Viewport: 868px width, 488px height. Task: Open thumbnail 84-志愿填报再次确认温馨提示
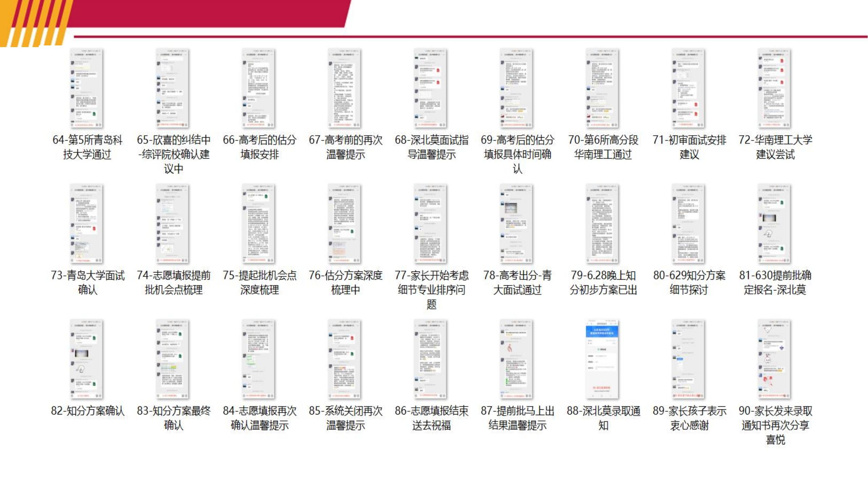pyautogui.click(x=259, y=359)
